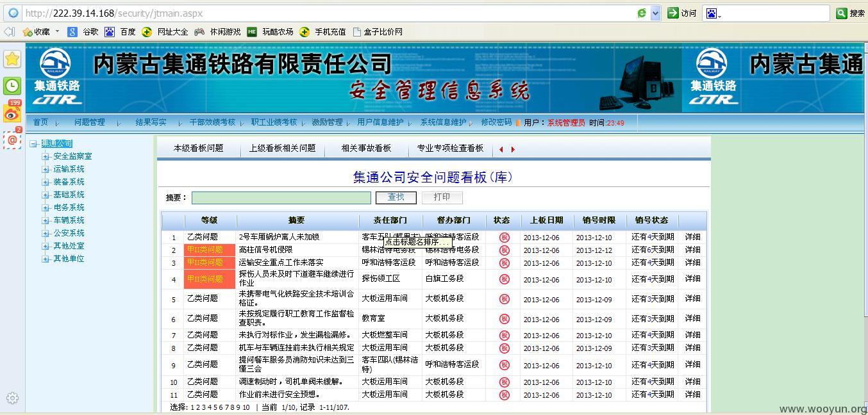This screenshot has width=868, height=415.
Task: Expand the 运输系统 tree node
Action: [x=46, y=170]
